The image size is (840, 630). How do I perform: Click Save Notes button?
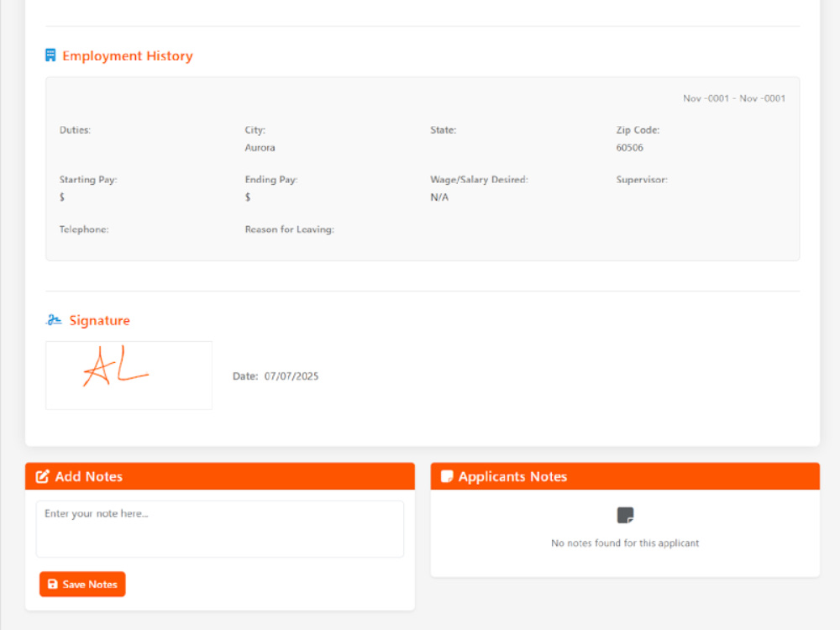tap(82, 584)
